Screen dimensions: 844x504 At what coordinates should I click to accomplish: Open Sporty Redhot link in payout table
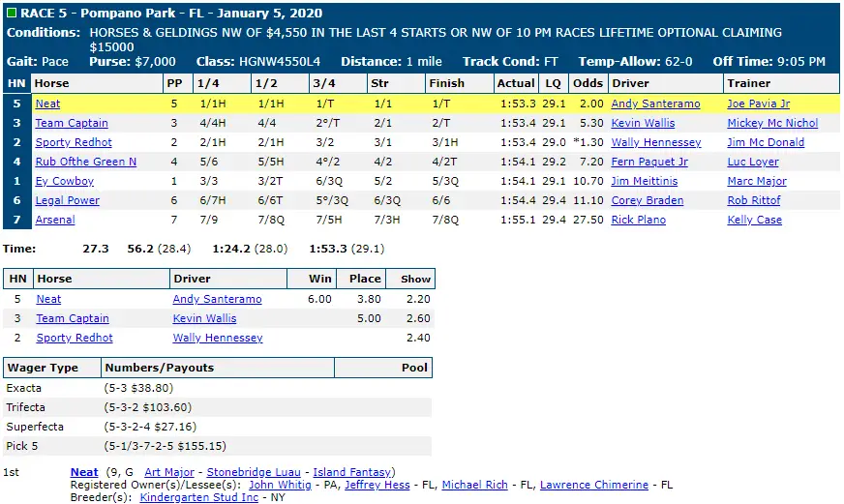coord(75,338)
